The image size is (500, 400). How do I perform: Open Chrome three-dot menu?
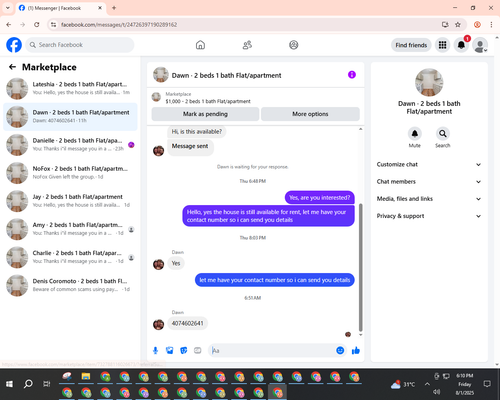point(491,25)
